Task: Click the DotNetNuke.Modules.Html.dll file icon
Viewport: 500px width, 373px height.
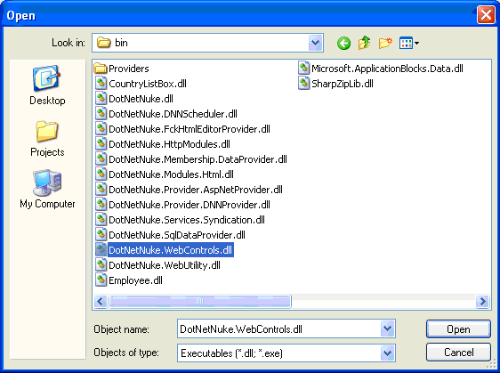Action: (x=101, y=174)
